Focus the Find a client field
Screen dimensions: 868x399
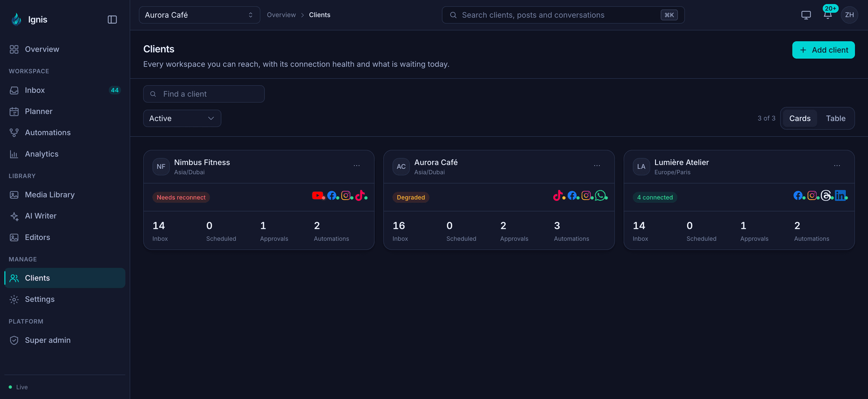click(204, 94)
